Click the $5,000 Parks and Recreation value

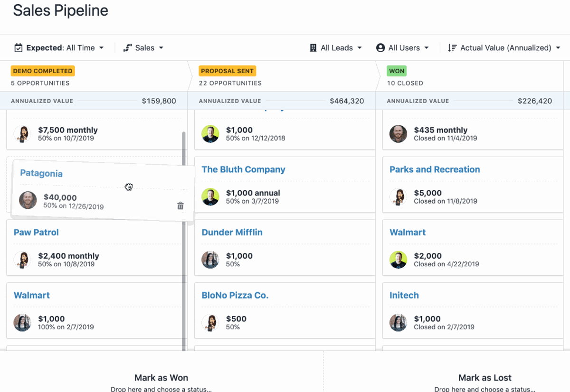click(x=428, y=193)
